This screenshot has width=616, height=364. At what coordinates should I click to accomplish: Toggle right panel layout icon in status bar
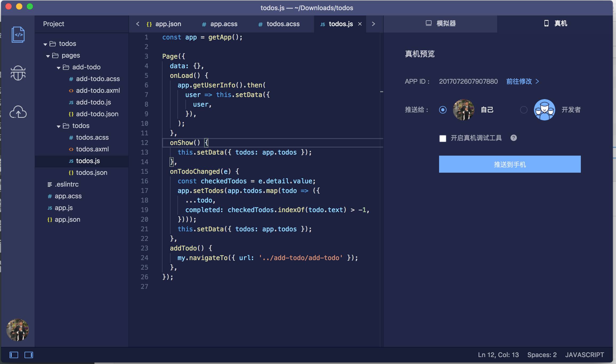click(x=29, y=355)
